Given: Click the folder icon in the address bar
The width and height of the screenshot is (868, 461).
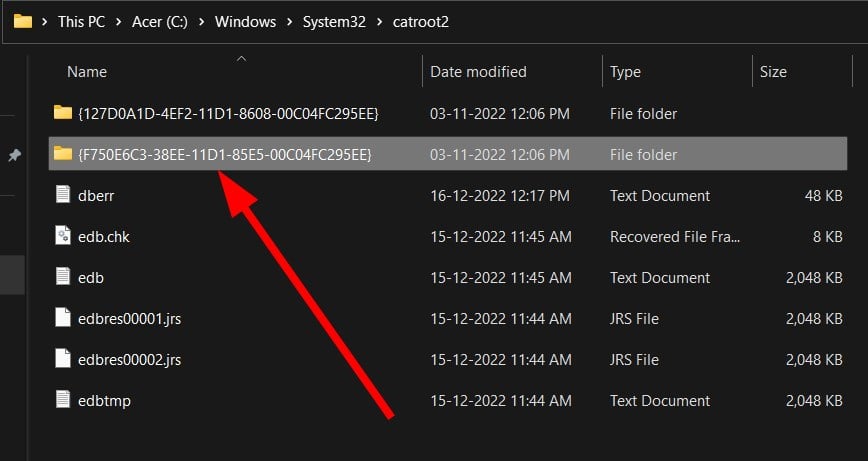Looking at the screenshot, I should pos(23,21).
